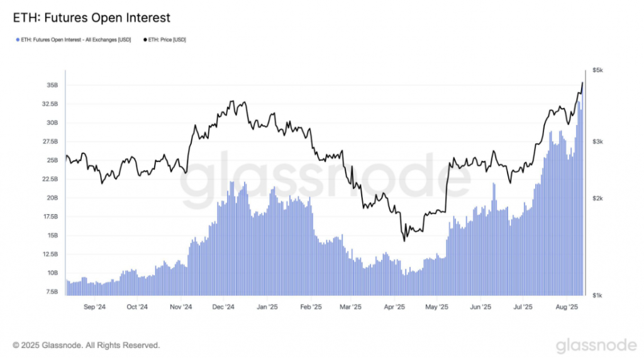Image resolution: width=644 pixels, height=358 pixels.
Task: Select the Aug '25 x-axis label
Action: coord(567,308)
